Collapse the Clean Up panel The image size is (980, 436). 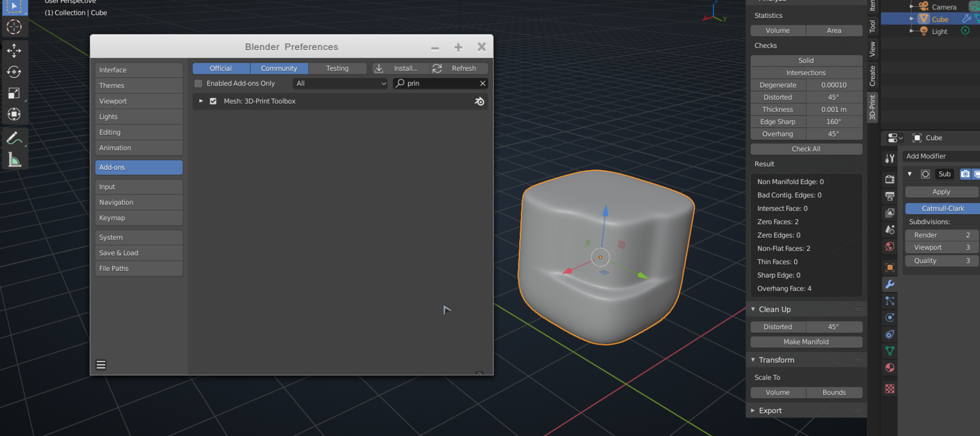click(x=753, y=309)
